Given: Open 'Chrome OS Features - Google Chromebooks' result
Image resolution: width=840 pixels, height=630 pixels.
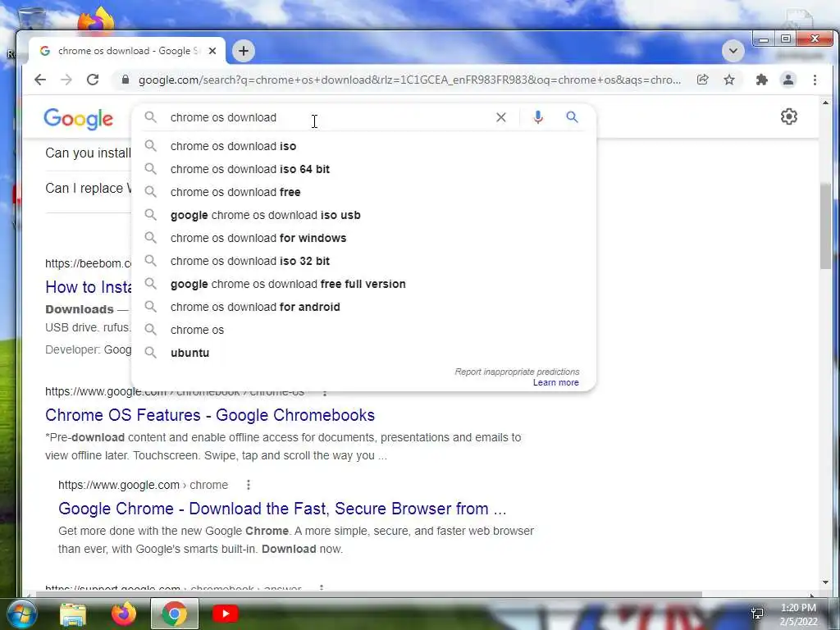Looking at the screenshot, I should tap(210, 415).
